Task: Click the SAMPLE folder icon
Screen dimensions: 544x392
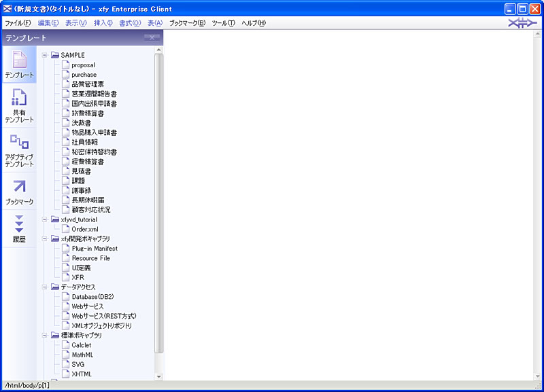Action: (55, 55)
